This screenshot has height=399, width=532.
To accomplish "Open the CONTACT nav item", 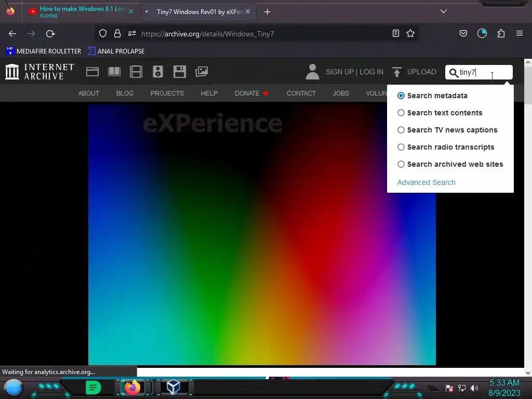I will [x=301, y=94].
